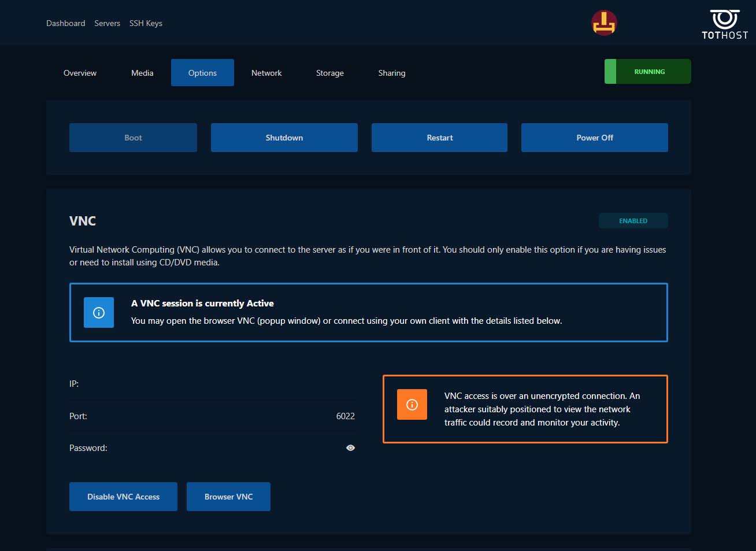Go to the Servers page

[107, 23]
